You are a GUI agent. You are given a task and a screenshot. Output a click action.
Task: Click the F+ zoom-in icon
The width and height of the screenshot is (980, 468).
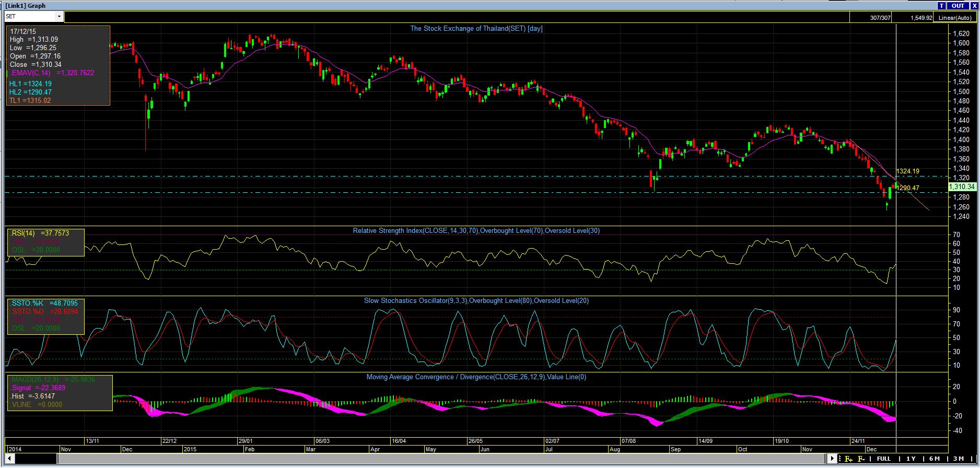(x=848, y=459)
